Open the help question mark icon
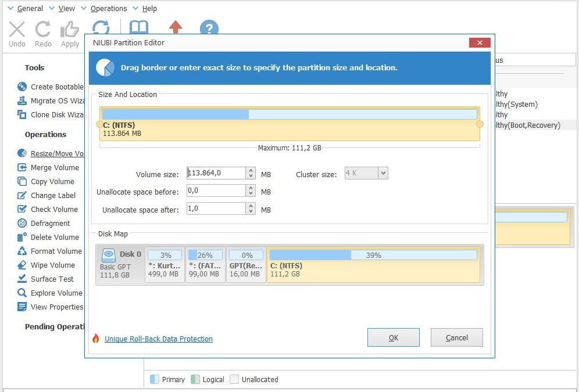Viewport: 579px width, 392px height. 209,28
